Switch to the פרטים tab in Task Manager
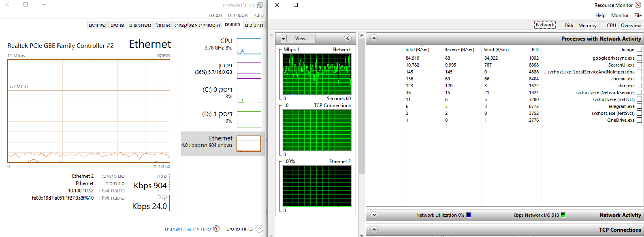Image resolution: width=644 pixels, height=237 pixels. tap(117, 25)
